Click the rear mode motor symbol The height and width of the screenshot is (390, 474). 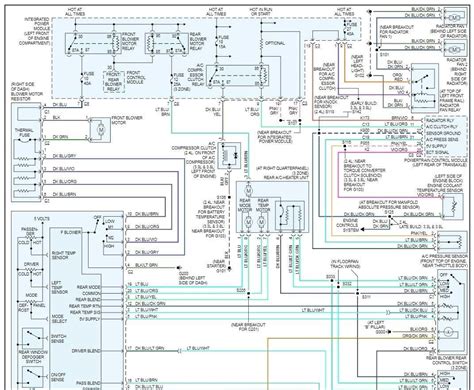coord(248,221)
